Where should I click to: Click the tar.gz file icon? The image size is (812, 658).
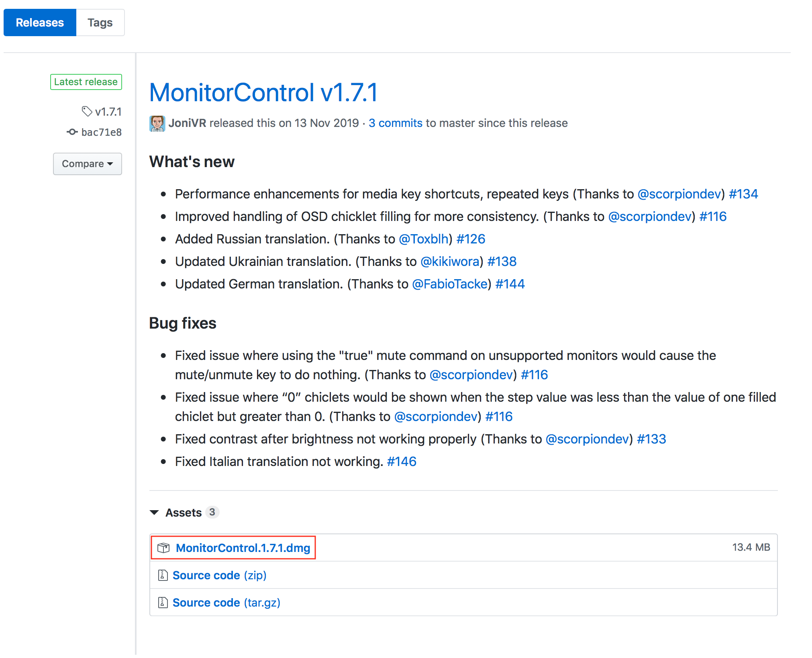[163, 603]
